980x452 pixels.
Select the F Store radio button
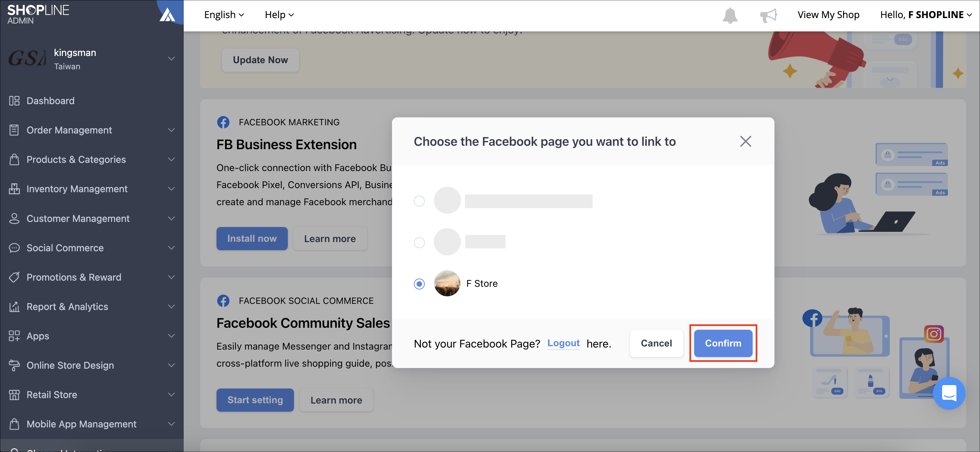[419, 284]
